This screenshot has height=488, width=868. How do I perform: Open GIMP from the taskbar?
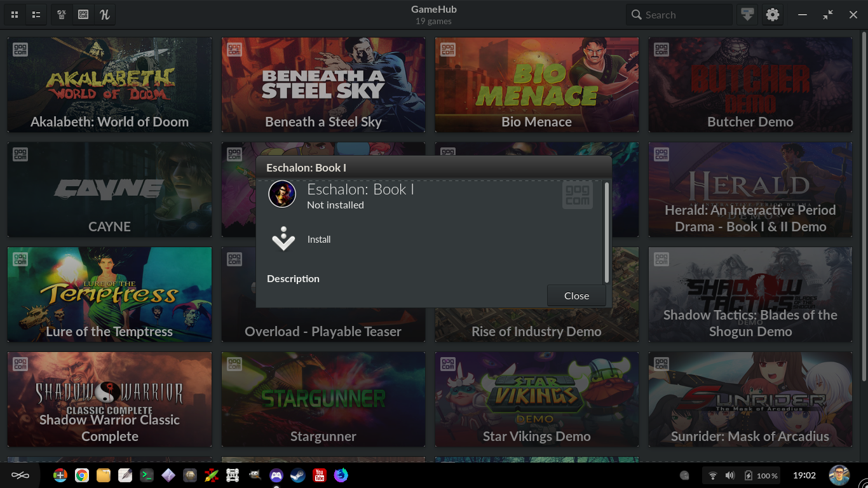point(254,475)
